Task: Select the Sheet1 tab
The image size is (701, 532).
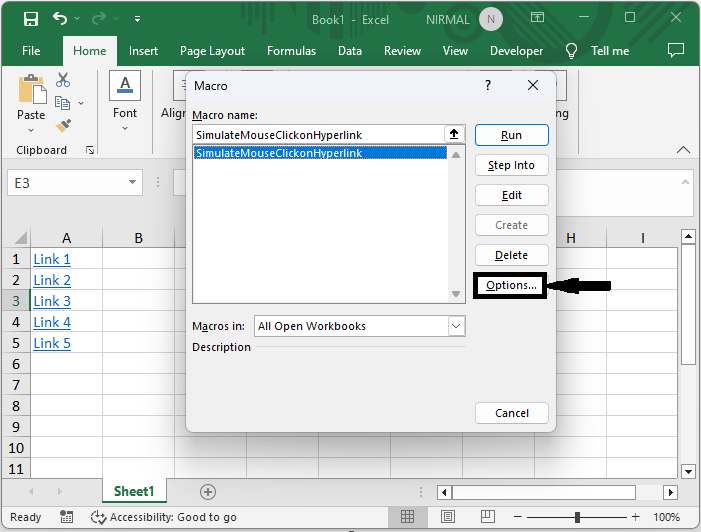Action: click(134, 491)
